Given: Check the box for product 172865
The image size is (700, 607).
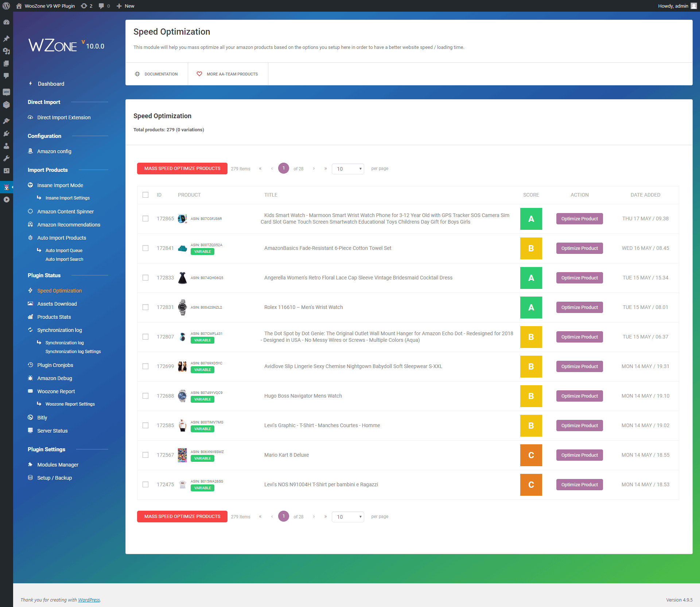Looking at the screenshot, I should click(145, 219).
